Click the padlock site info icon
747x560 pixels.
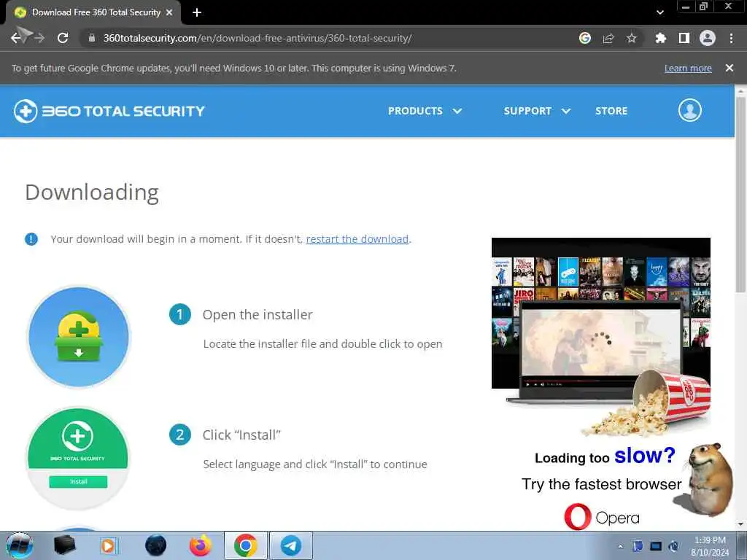coord(92,38)
